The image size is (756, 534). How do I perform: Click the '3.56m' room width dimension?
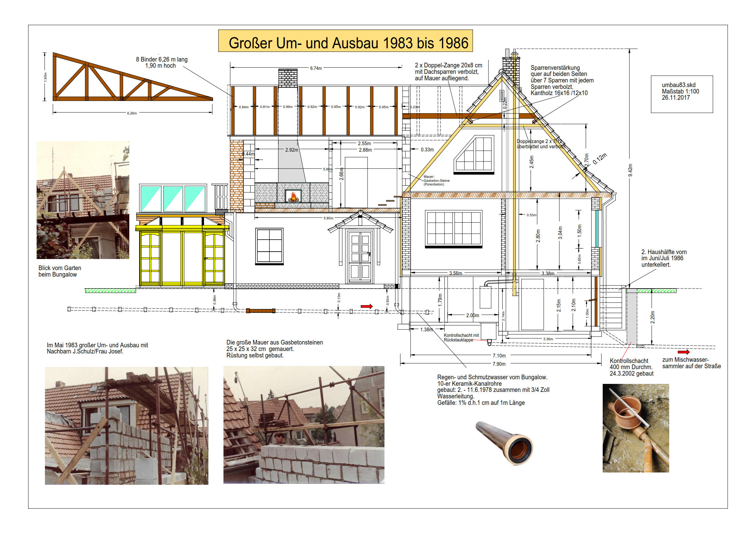coord(455,273)
